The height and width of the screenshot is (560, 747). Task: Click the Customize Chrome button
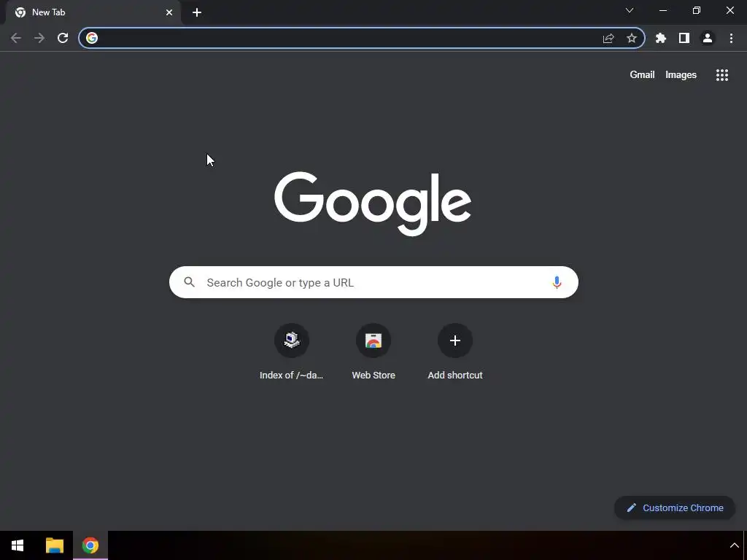coord(675,507)
